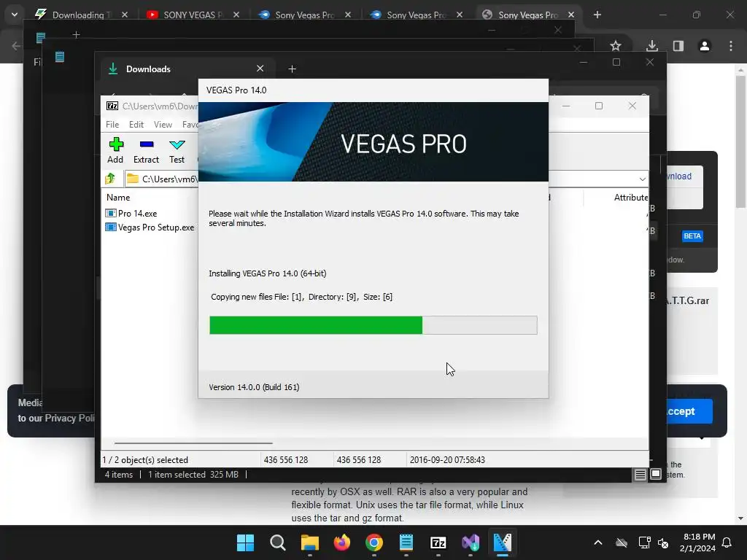Switch File Explorer to large thumbnails view
The width and height of the screenshot is (747, 560).
coord(656,474)
